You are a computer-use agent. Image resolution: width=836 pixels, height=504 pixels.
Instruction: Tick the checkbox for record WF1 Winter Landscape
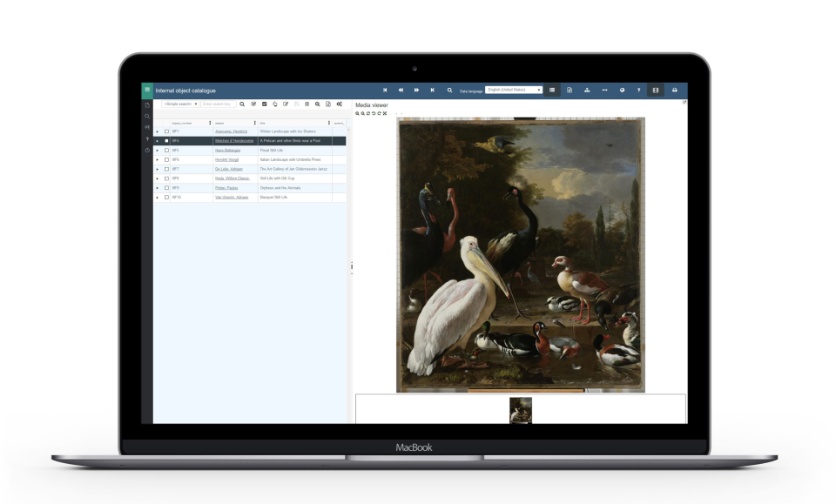click(166, 131)
